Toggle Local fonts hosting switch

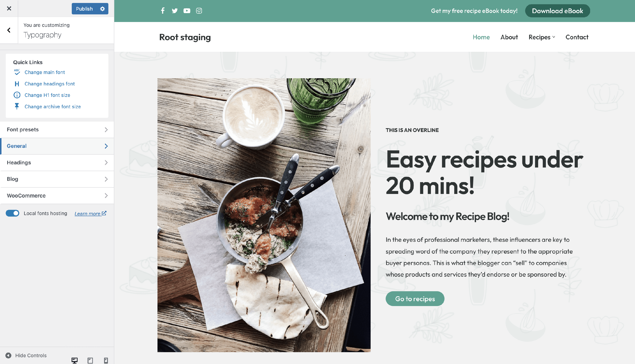[x=12, y=213]
